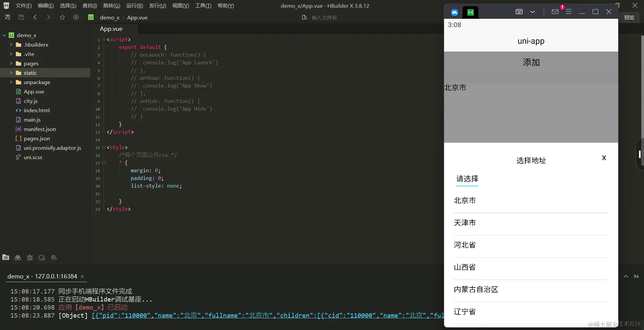Open the mail notification icon in simulator
The height and width of the screenshot is (330, 644).
click(x=555, y=12)
